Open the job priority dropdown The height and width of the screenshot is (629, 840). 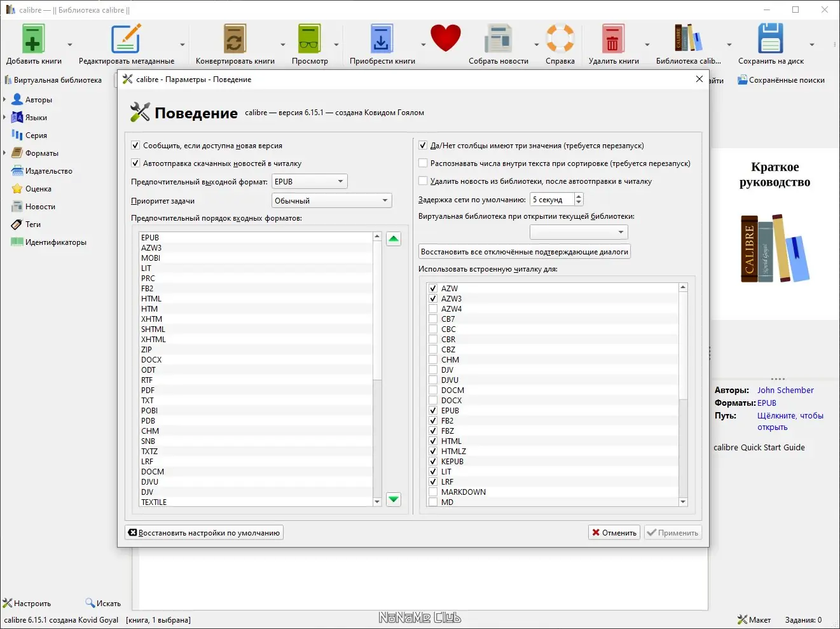331,201
